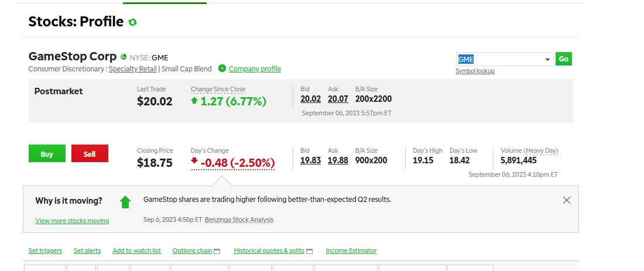Open Historical quotes & splits link

[269, 251]
